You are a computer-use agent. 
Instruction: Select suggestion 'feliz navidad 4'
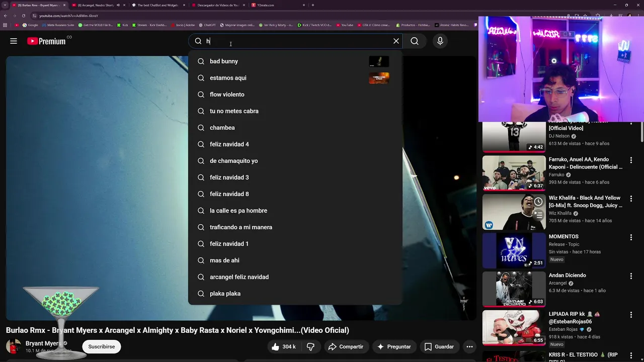pos(295,144)
